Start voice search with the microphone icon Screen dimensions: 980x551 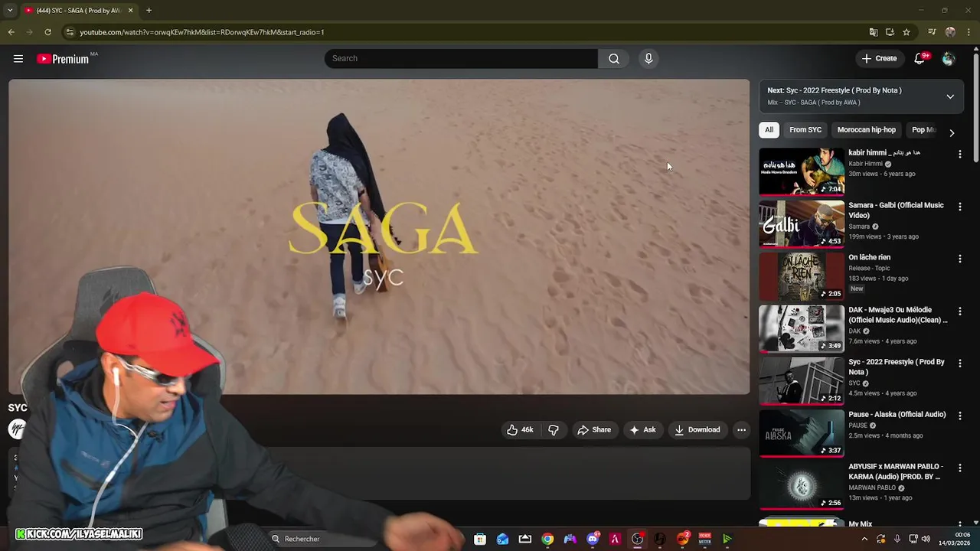coord(648,59)
